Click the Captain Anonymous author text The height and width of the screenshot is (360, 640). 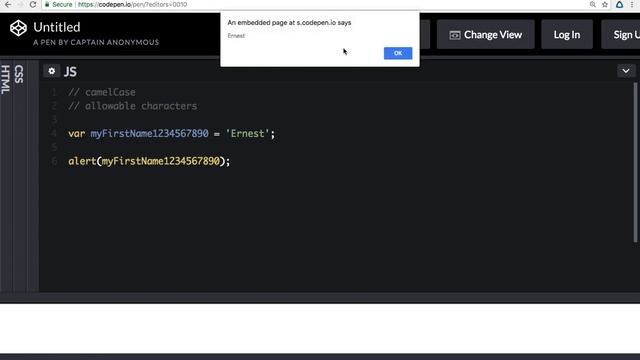coord(96,42)
